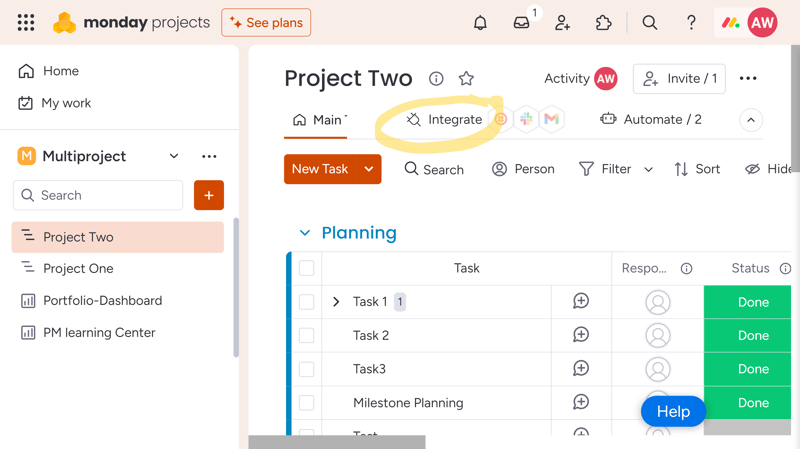Change Task 2 Done status cell
The image size is (800, 449).
[747, 335]
